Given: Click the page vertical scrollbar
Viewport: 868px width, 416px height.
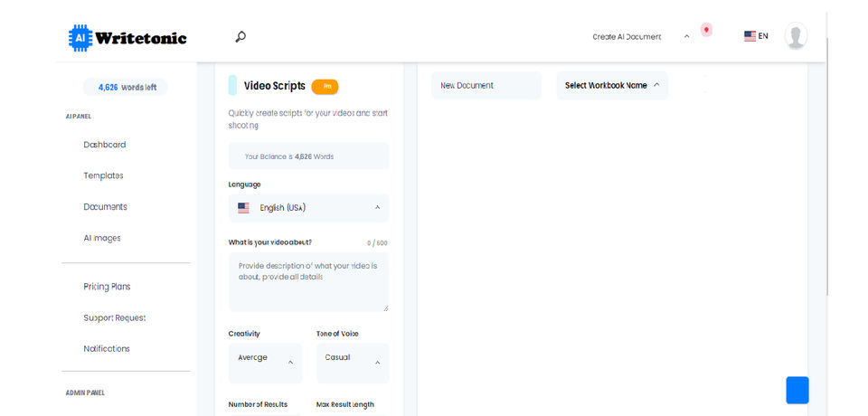Looking at the screenshot, I should pos(827,166).
